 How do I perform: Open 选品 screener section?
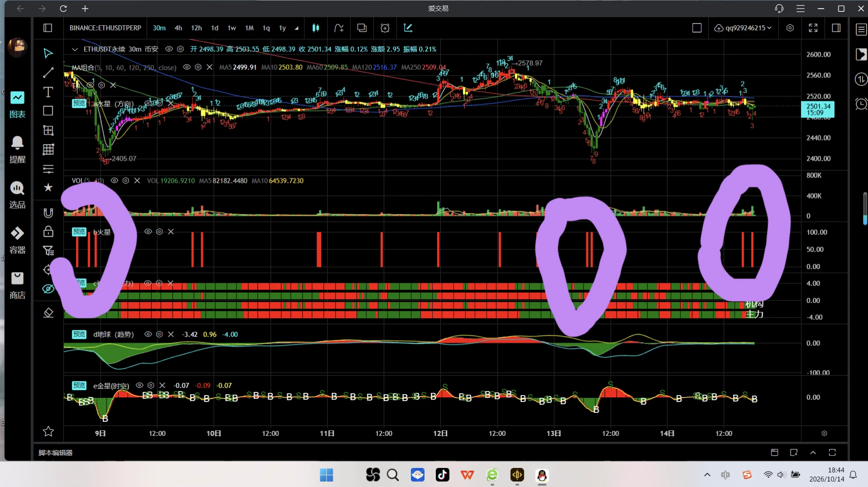tap(17, 196)
